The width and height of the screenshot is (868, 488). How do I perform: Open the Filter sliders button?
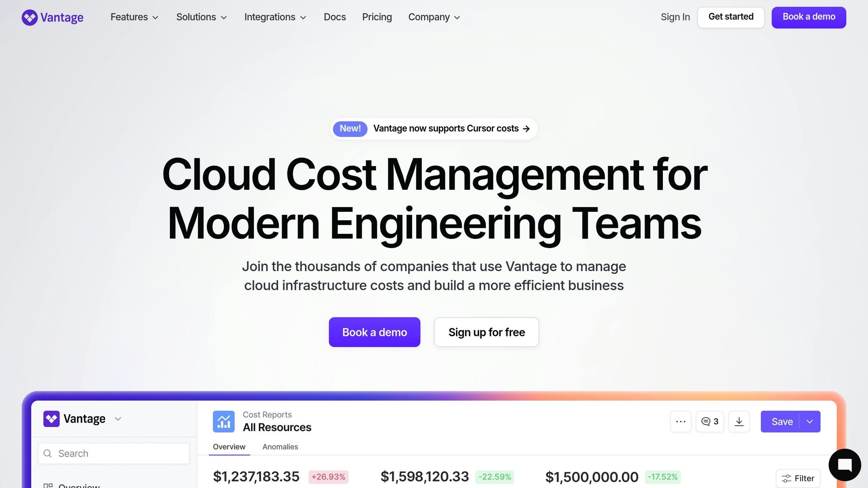(798, 478)
